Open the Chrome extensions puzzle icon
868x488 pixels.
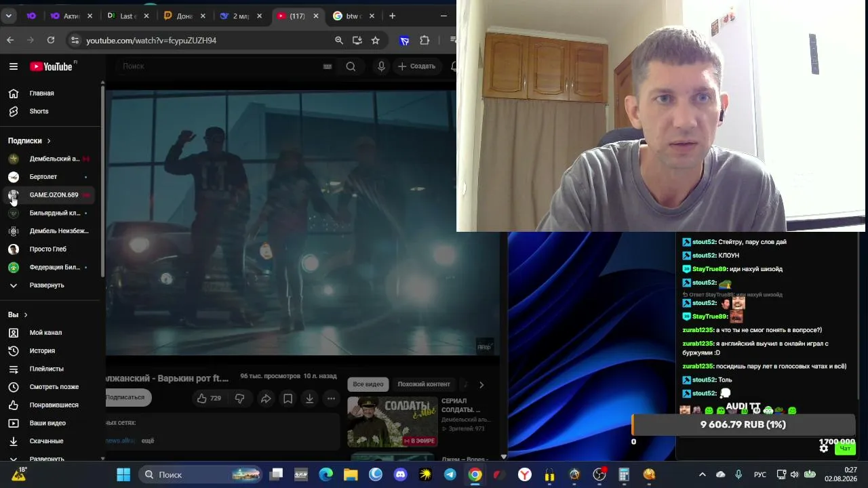click(x=425, y=41)
